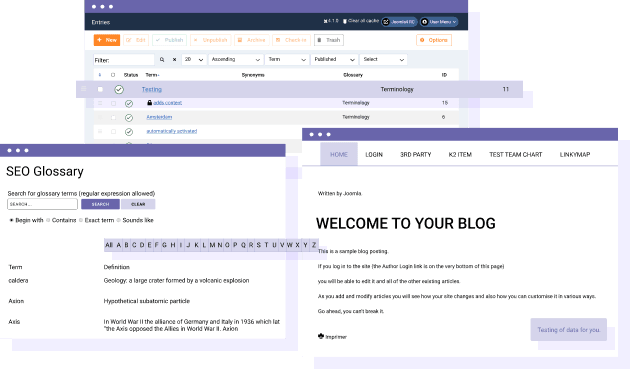Tick checkbox for automatically activated row
The height and width of the screenshot is (369, 630).
(x=113, y=131)
